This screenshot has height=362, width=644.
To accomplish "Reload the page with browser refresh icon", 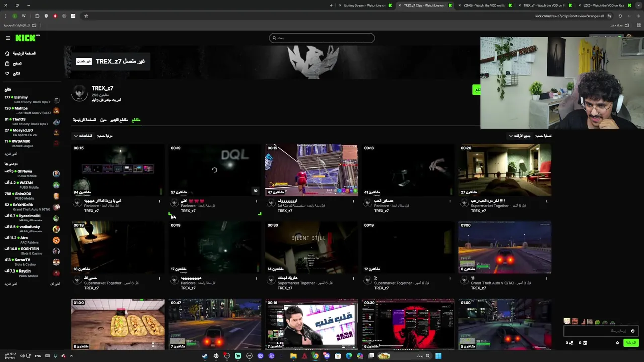I will tap(620, 16).
